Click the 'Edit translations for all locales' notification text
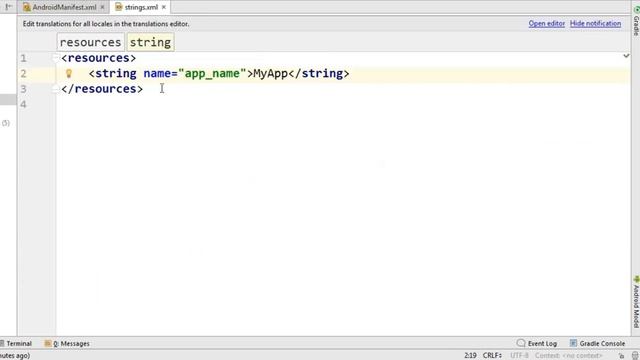This screenshot has width=640, height=360. coord(106,24)
